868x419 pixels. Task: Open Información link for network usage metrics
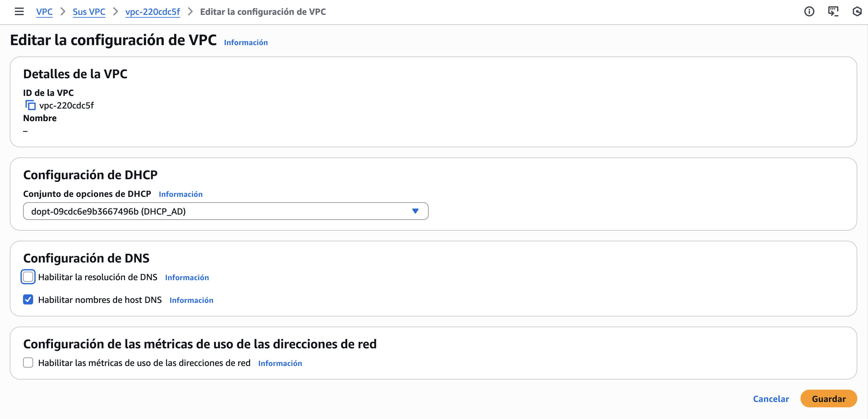280,363
